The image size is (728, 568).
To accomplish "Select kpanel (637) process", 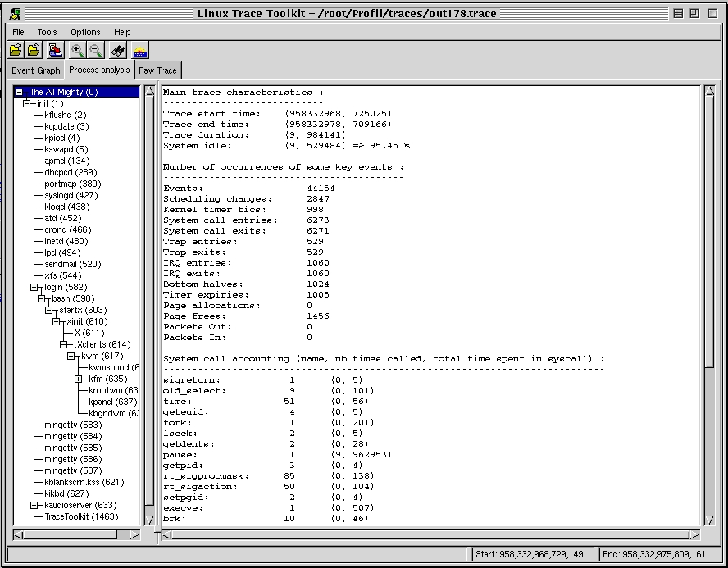I will 113,402.
